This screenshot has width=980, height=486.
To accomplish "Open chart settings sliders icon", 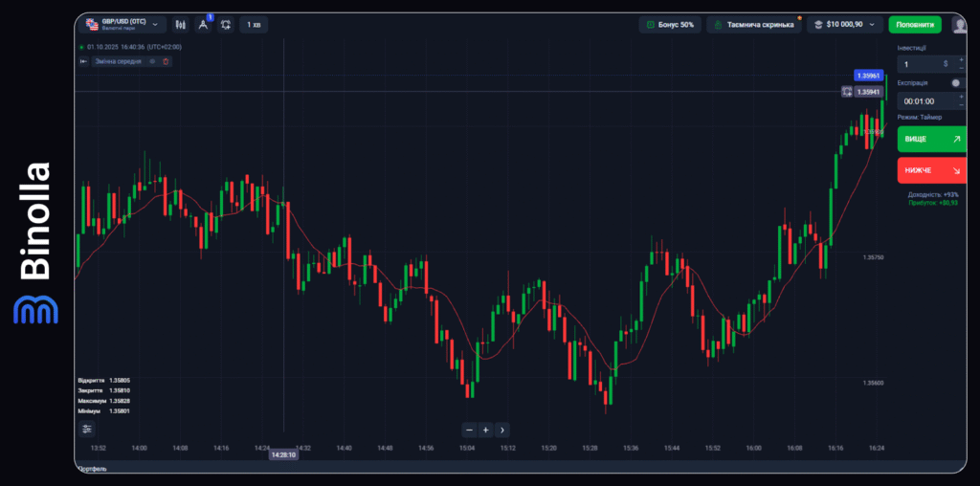I will pyautogui.click(x=86, y=430).
